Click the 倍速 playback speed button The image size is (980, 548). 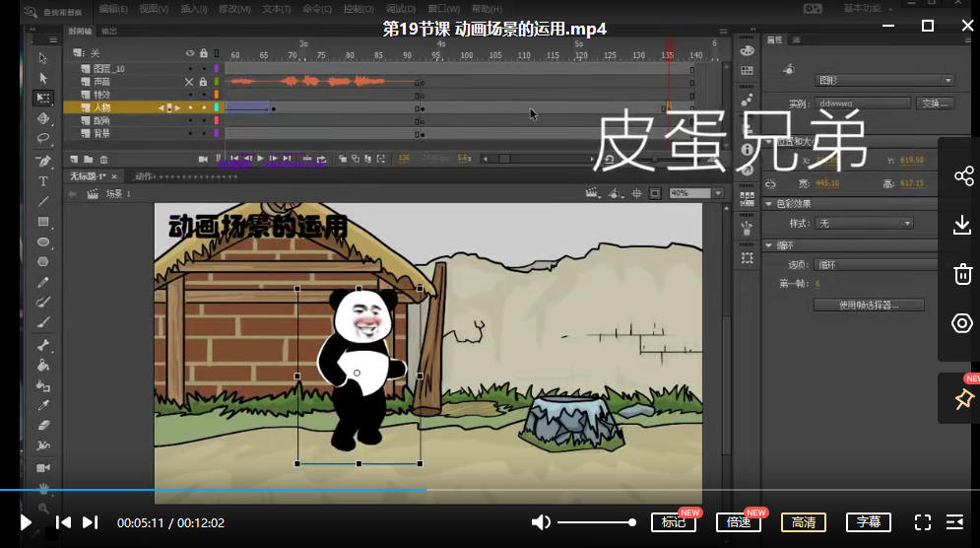point(739,522)
